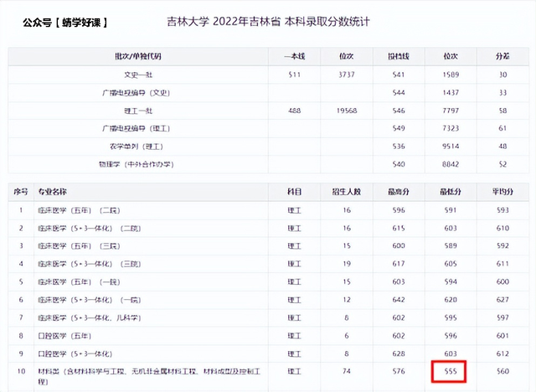This screenshot has height=392, width=536.
Task: Click enrollment count 19 in row 4
Action: (347, 264)
